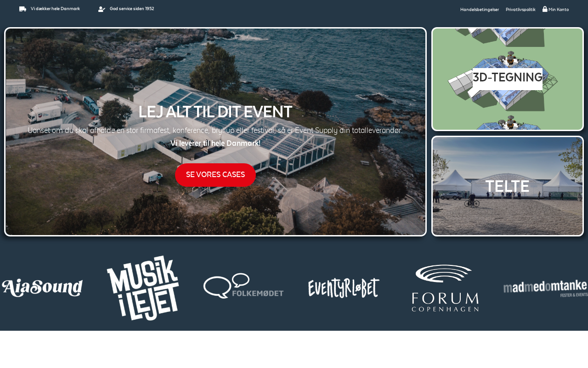
Task: Open the Handelsbetingelser page
Action: point(480,10)
